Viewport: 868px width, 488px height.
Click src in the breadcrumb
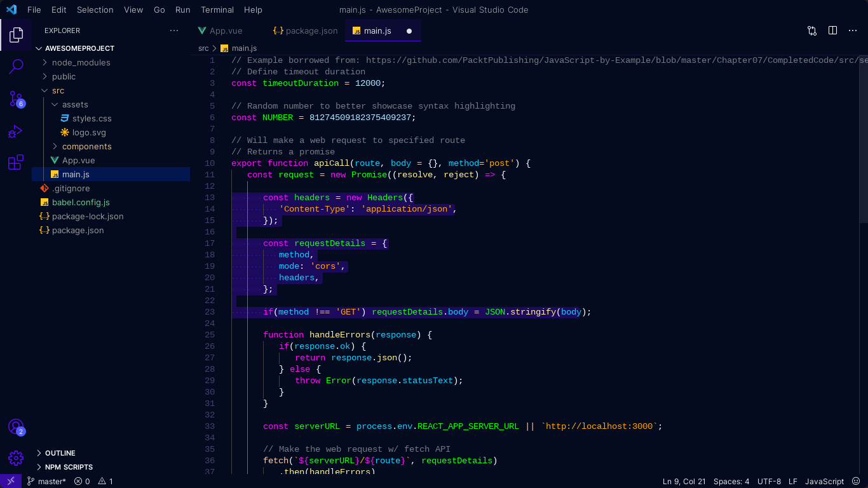tap(203, 48)
